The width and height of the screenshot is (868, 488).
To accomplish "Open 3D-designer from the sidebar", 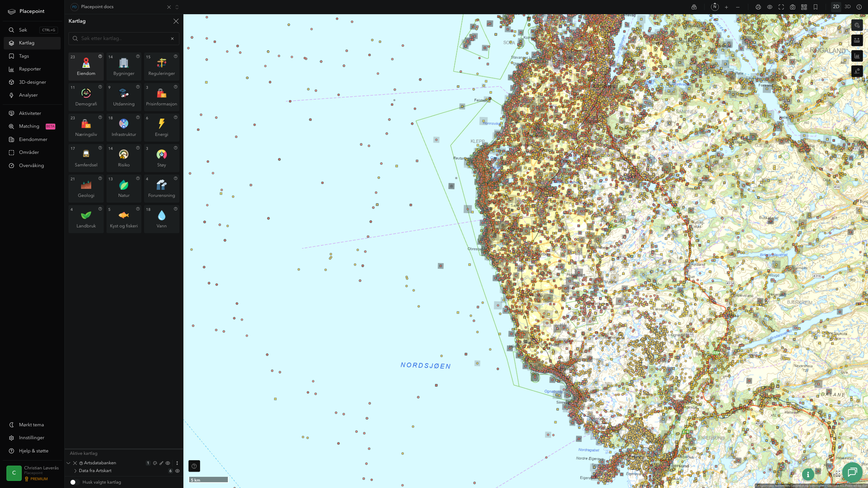I will point(32,82).
